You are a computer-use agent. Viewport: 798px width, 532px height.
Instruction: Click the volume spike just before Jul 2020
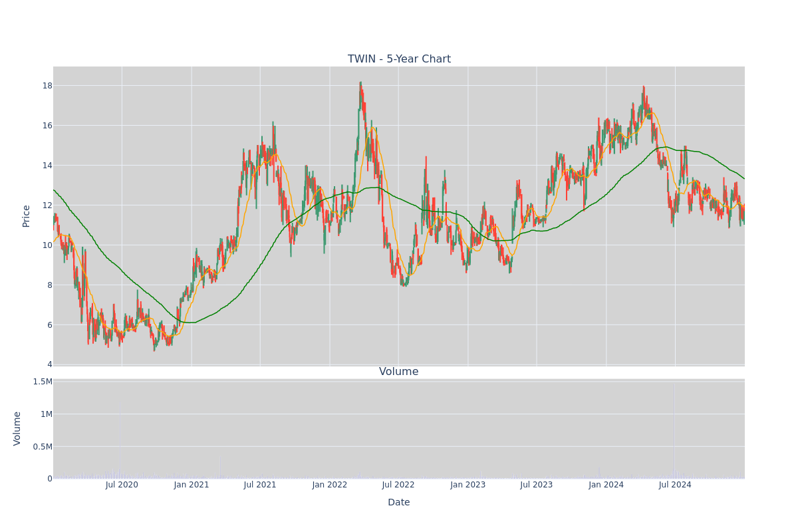pyautogui.click(x=120, y=440)
